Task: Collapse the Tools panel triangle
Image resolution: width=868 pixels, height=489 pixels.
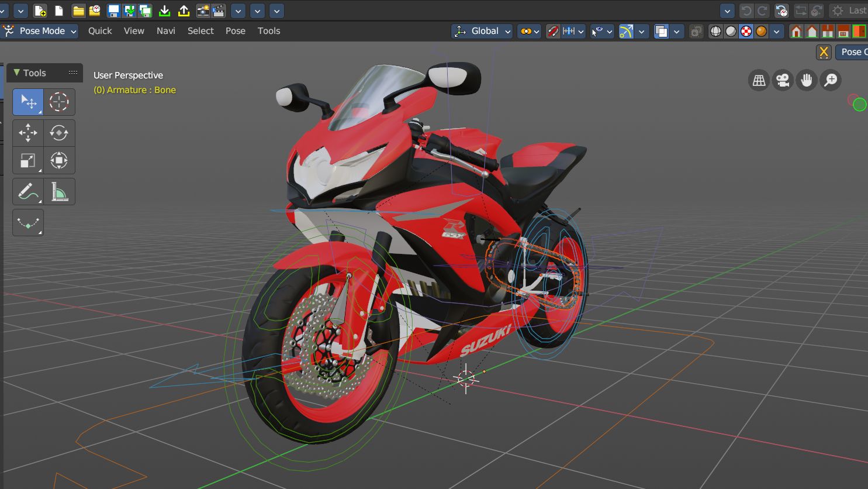Action: tap(16, 73)
